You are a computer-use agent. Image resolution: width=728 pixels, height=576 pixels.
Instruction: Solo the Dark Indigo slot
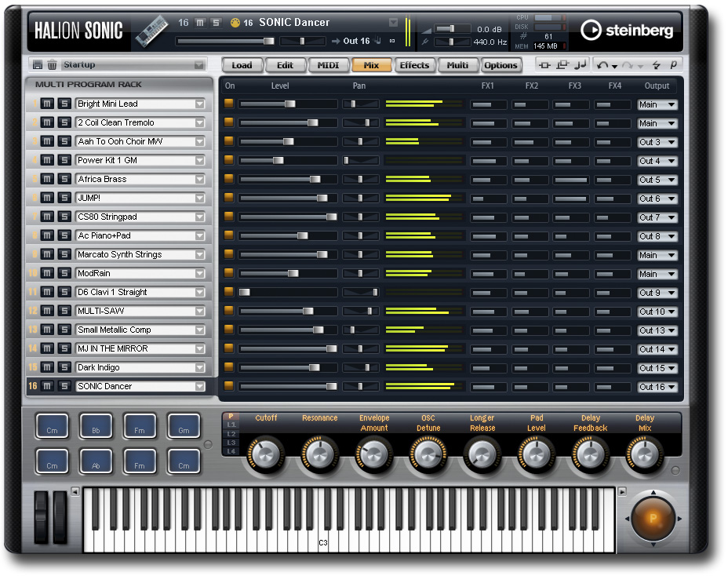(x=64, y=367)
